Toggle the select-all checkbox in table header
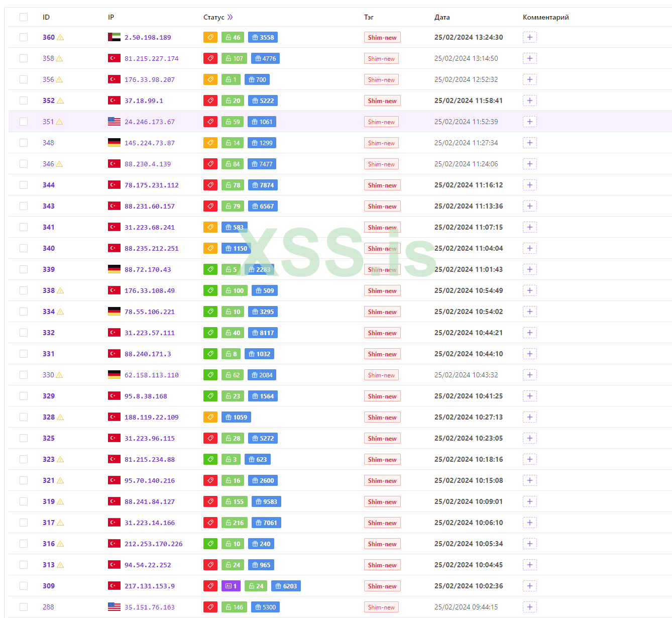The height and width of the screenshot is (618, 672). tap(24, 17)
